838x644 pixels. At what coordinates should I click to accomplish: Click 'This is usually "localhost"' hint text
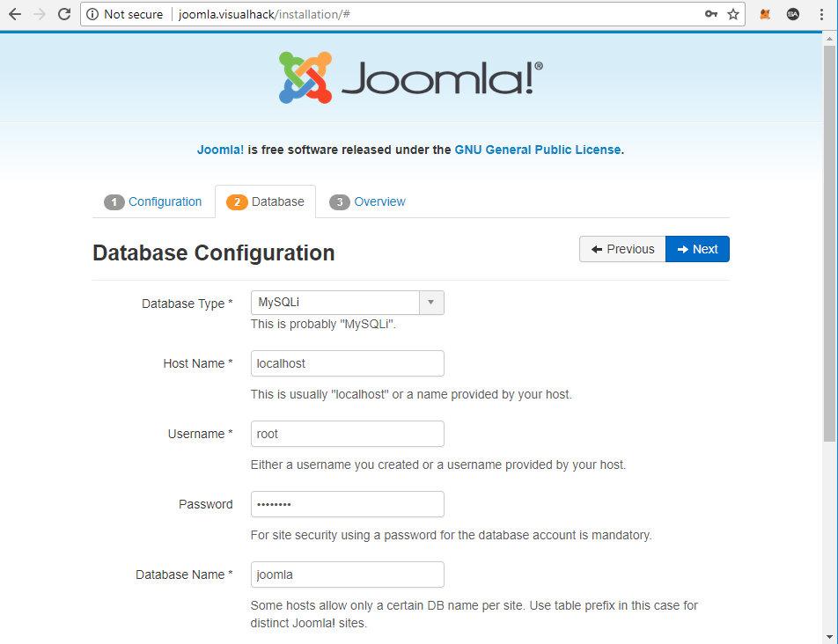(411, 395)
